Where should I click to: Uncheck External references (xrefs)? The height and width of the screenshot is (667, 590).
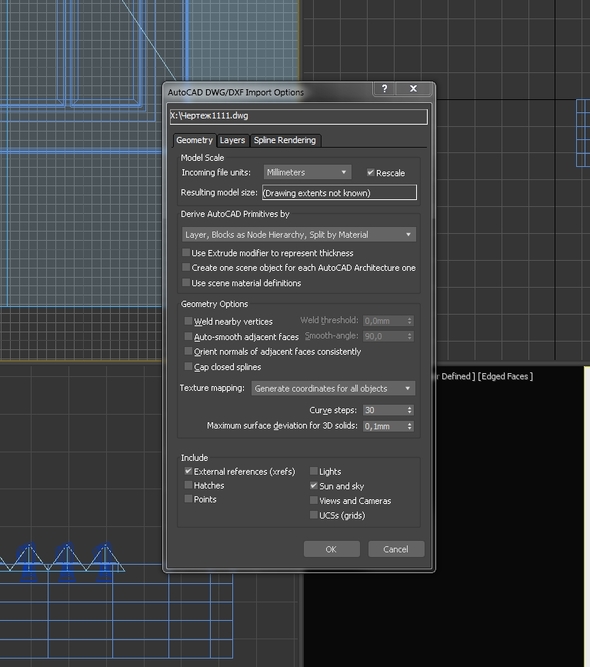(188, 471)
